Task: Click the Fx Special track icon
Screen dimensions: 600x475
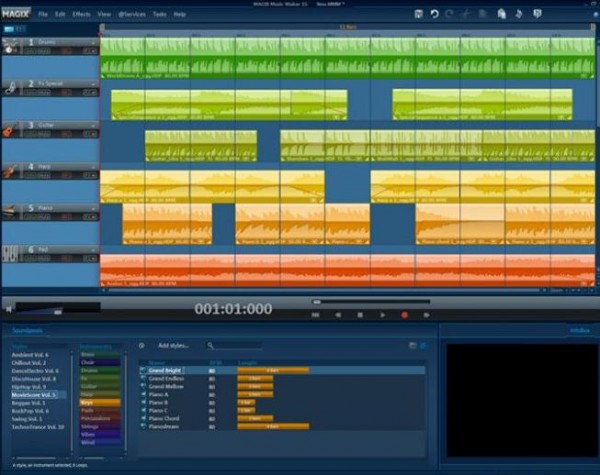Action: (x=9, y=89)
